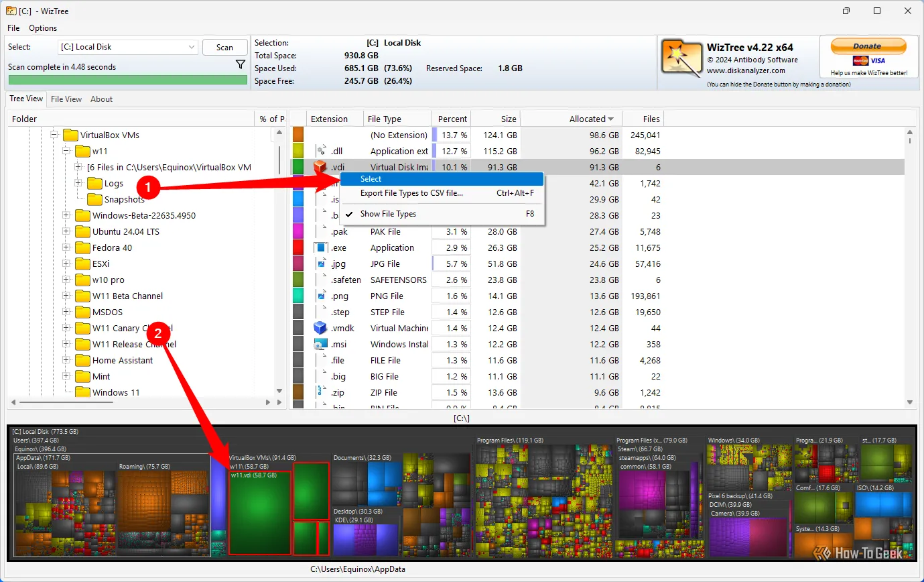
Task: Click the .vmdk Virtual Machine file icon
Action: pos(320,328)
